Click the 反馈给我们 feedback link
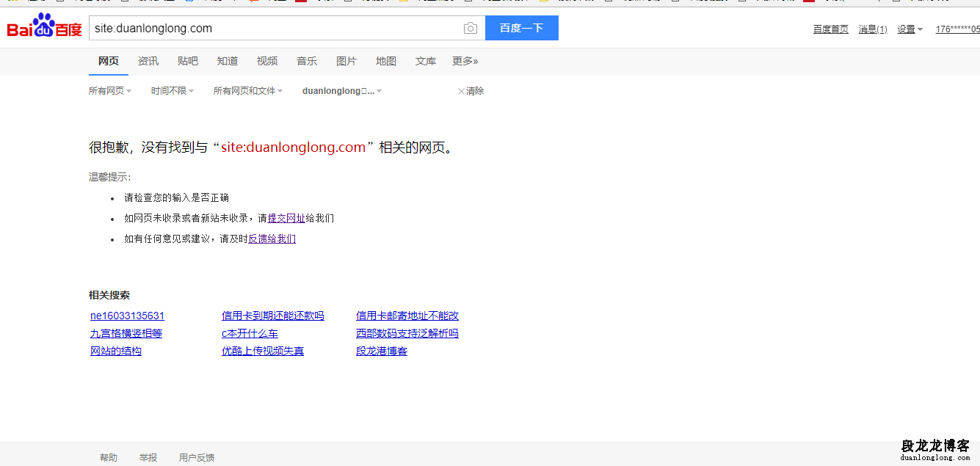 272,239
